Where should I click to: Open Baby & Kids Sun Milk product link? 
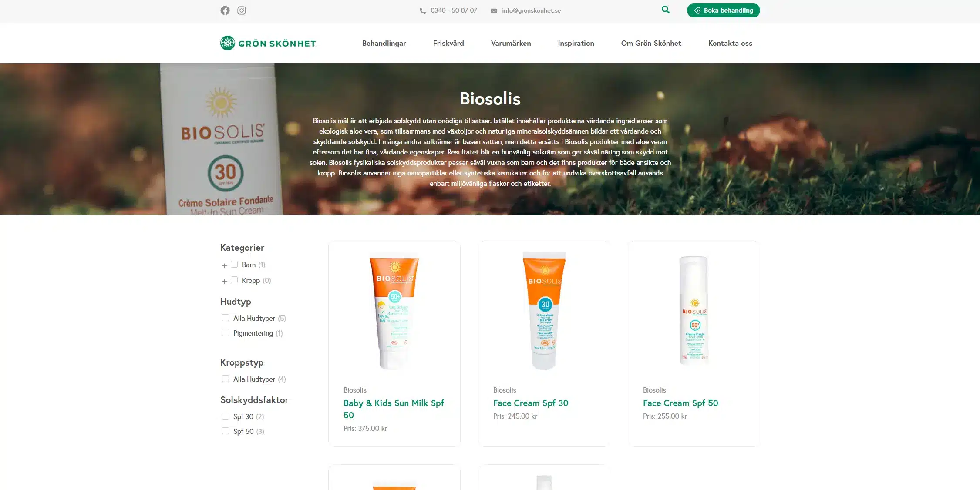(x=394, y=409)
